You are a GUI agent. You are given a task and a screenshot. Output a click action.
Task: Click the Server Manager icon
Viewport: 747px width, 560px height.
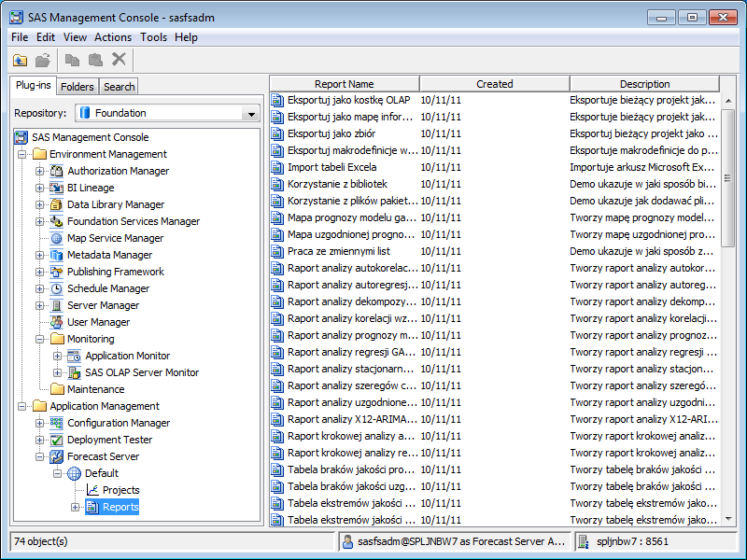(57, 305)
